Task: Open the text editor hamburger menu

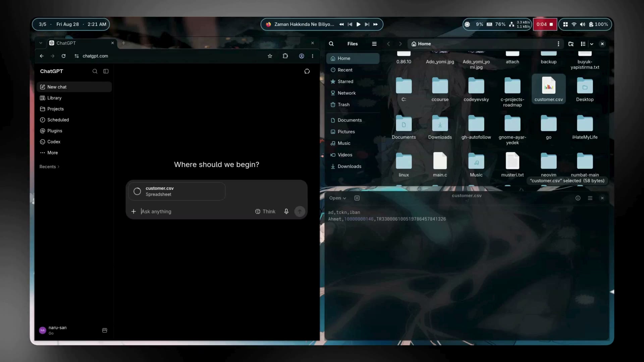Action: point(590,198)
